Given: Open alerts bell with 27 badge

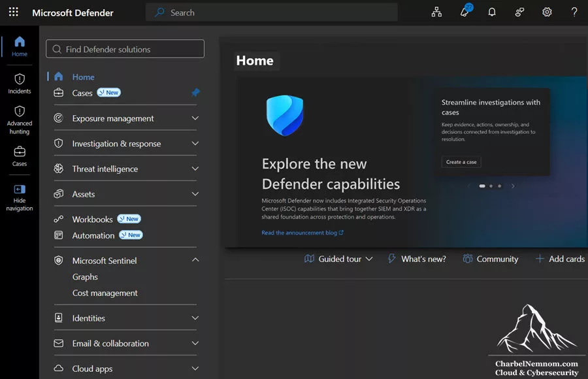Looking at the screenshot, I should 465,11.
